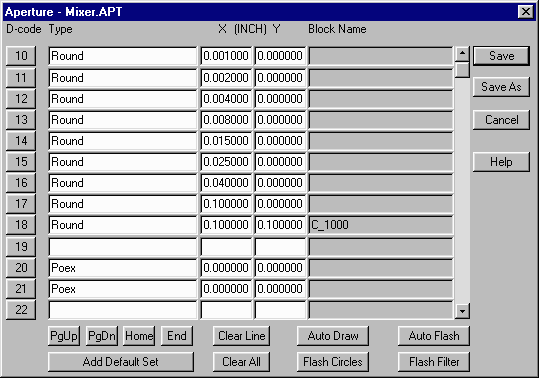Select D-code 17 button
Screen dimensions: 539x378
click(21, 204)
